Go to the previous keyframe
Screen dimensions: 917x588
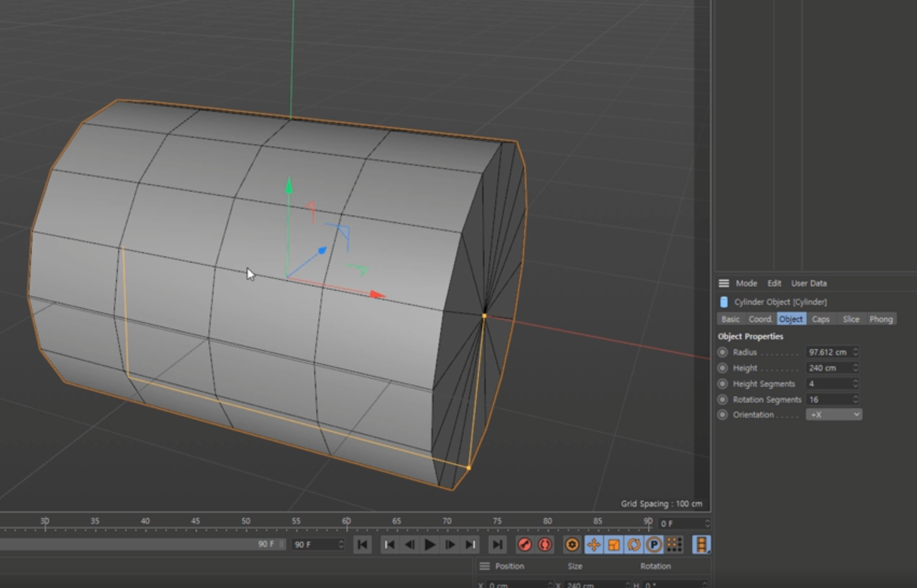(389, 544)
